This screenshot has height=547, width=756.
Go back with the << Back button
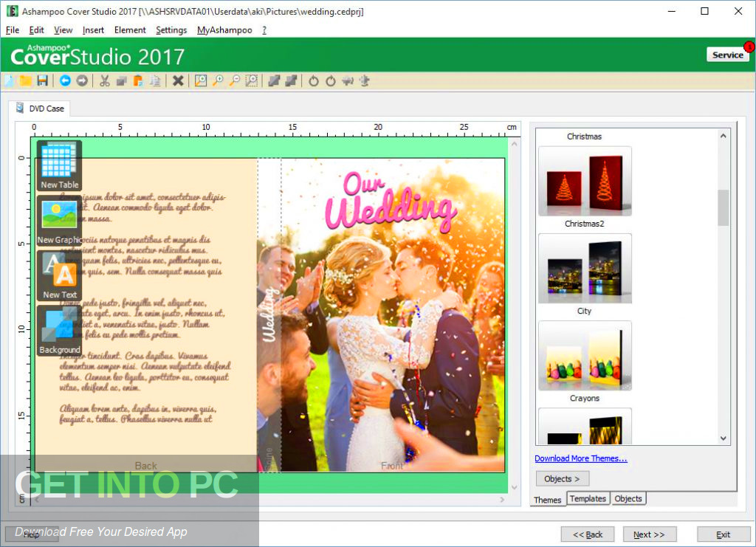(588, 534)
